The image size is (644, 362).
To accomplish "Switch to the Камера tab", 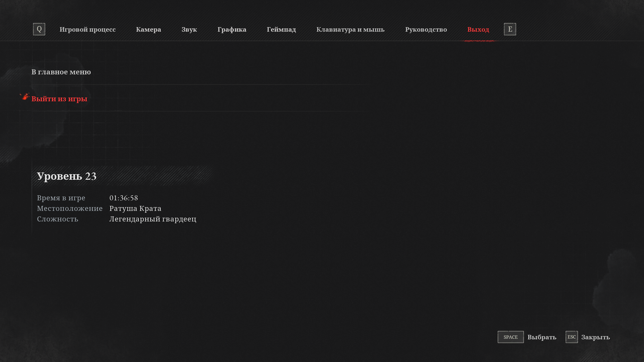I will coord(148,29).
